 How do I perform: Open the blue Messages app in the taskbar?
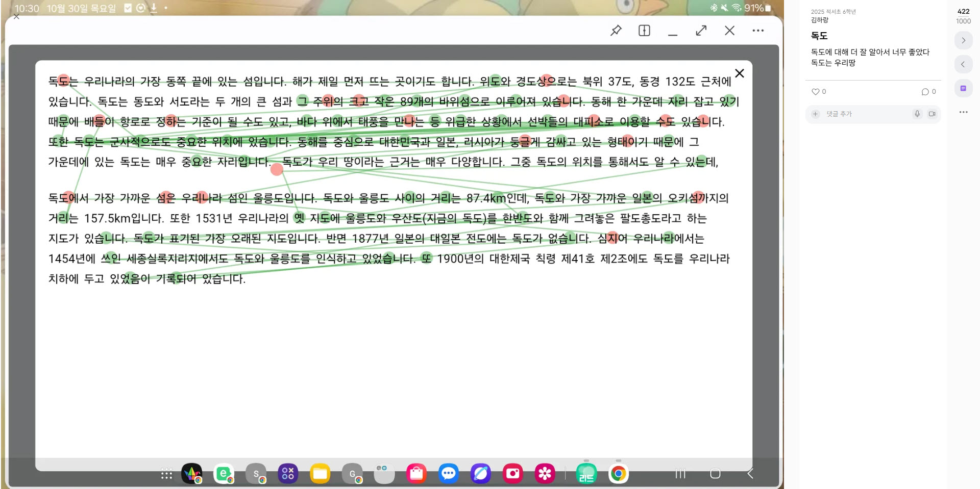[449, 474]
